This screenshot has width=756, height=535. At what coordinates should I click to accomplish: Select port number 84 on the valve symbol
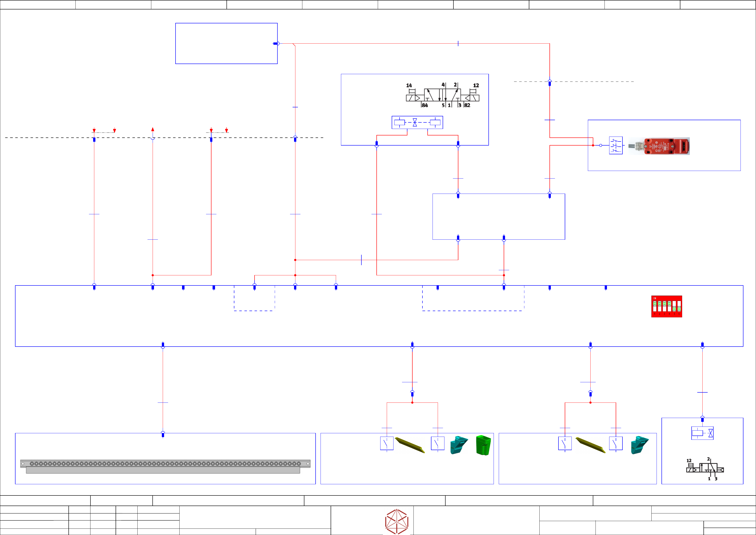[x=425, y=105]
